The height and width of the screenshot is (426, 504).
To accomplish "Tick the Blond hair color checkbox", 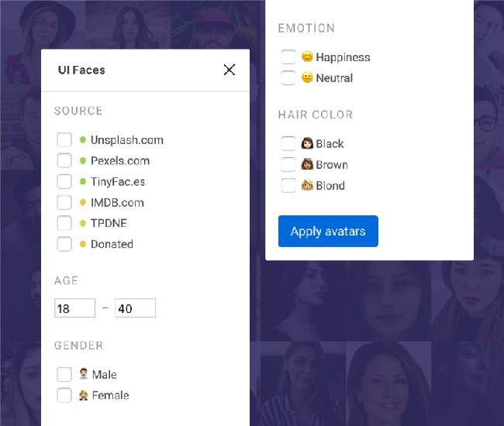I will (x=288, y=186).
